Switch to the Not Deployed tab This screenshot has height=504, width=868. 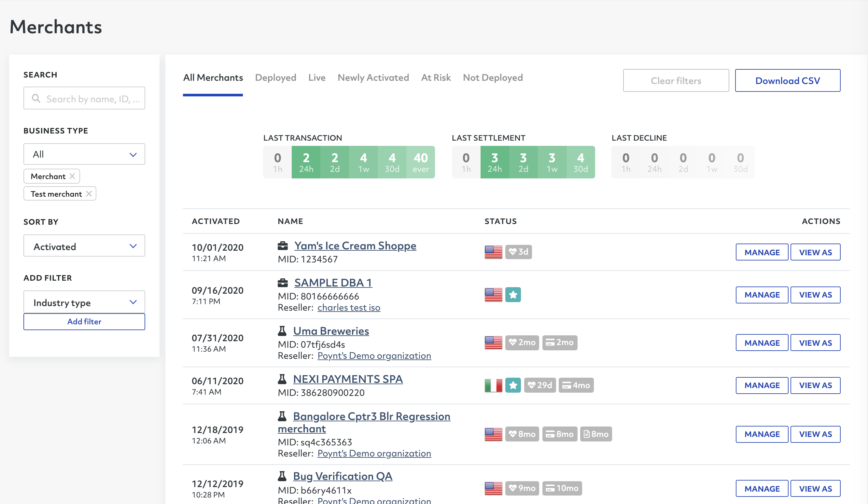click(493, 77)
